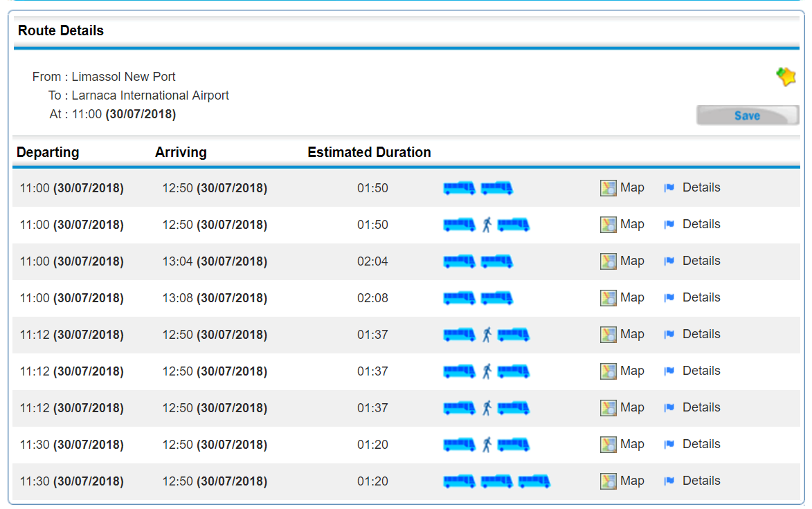Open map icon for the 02:04 duration route
This screenshot has width=812, height=509.
(608, 261)
